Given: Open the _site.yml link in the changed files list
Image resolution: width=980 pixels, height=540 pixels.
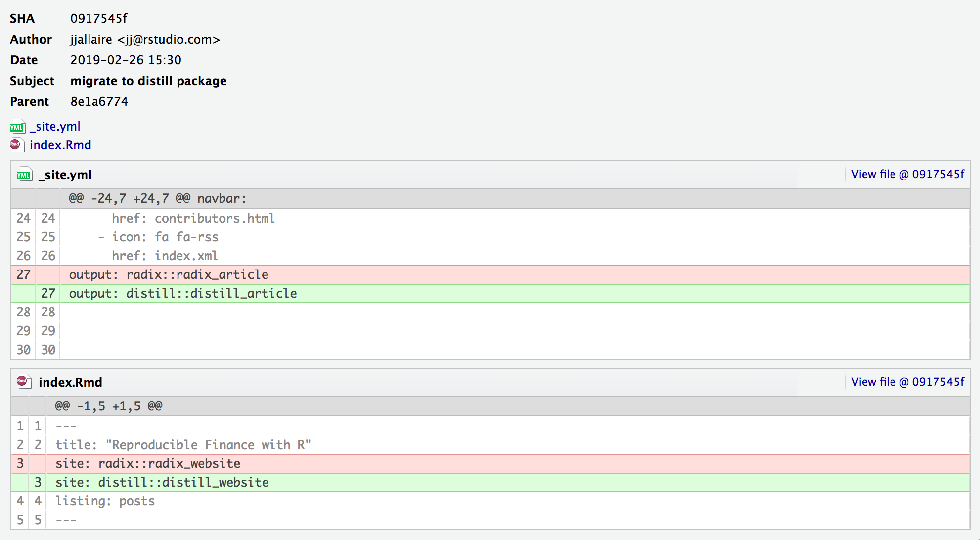Looking at the screenshot, I should click(55, 127).
